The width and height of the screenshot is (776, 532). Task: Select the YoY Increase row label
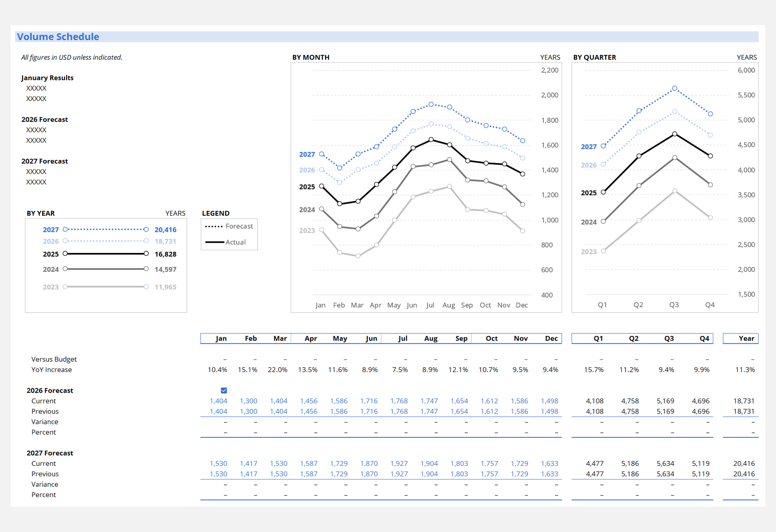click(x=52, y=370)
